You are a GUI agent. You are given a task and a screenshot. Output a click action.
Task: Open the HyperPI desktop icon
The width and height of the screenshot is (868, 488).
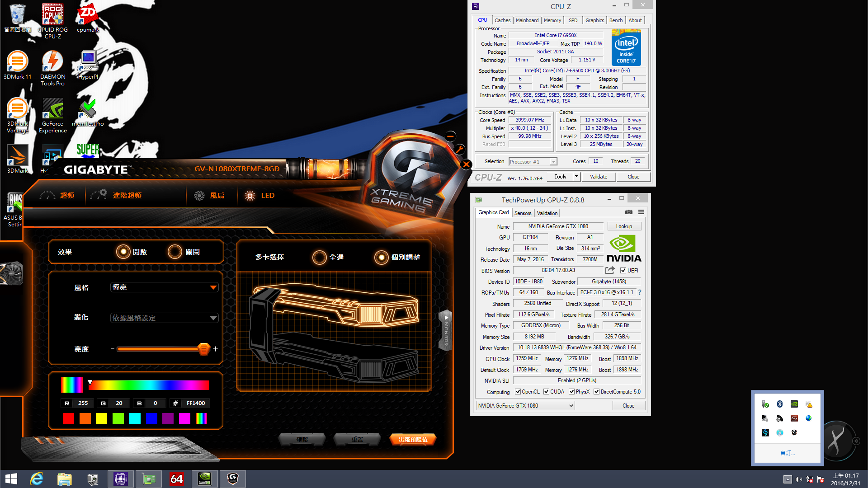point(88,65)
